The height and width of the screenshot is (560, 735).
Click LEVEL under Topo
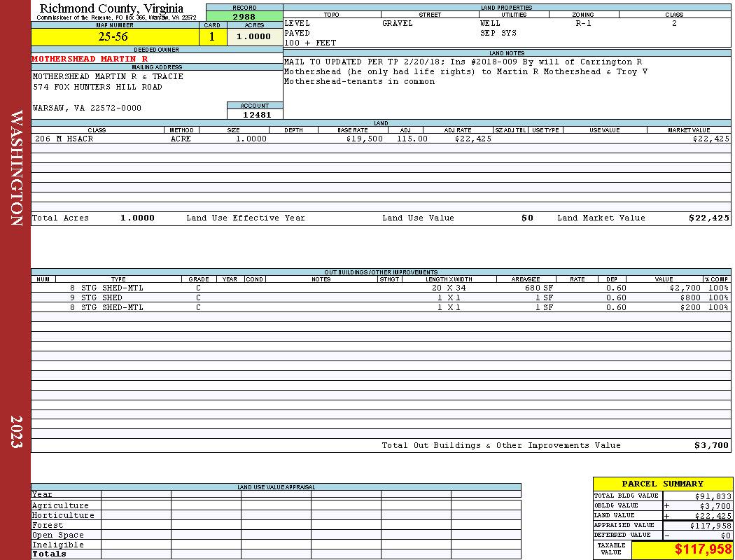point(297,23)
